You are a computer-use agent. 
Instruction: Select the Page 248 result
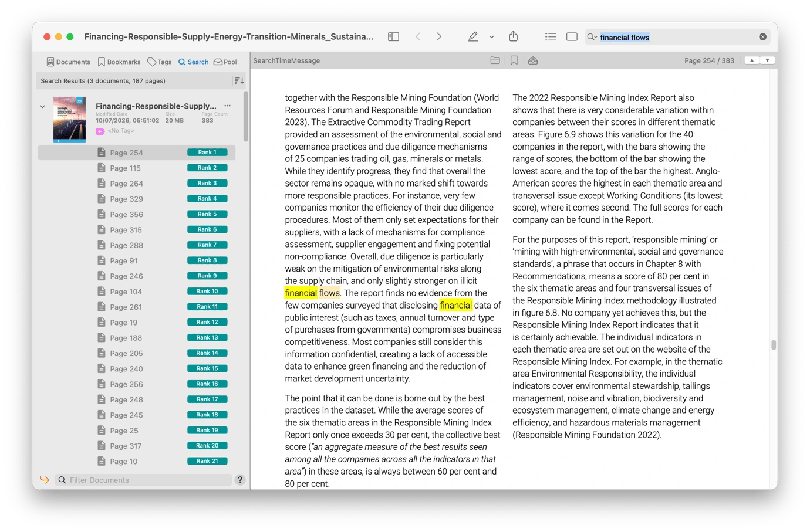[137, 399]
